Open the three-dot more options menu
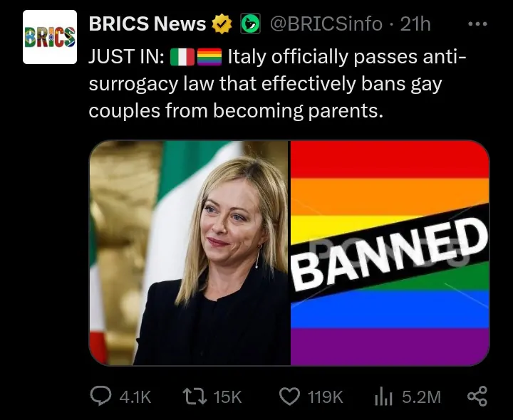The height and width of the screenshot is (420, 513). 477,24
